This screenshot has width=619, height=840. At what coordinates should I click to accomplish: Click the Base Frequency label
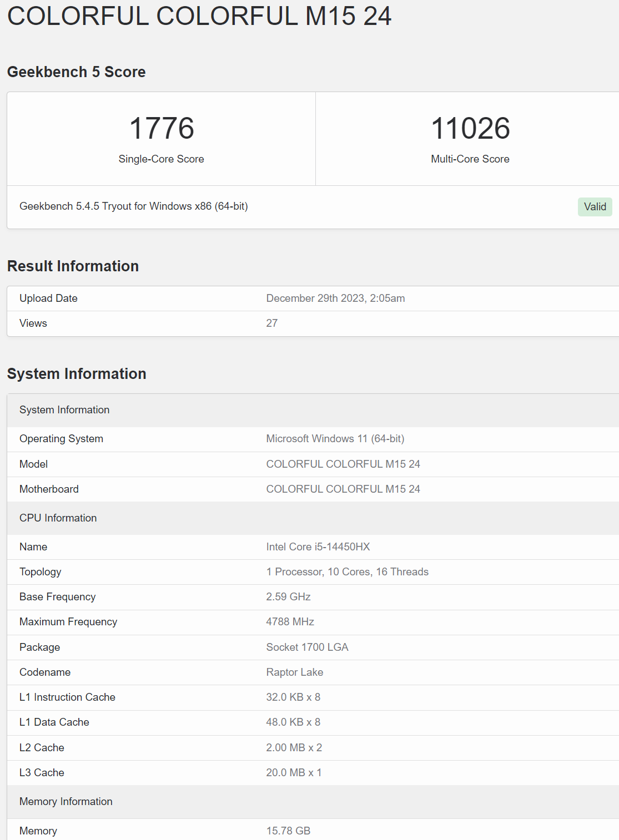pos(58,597)
